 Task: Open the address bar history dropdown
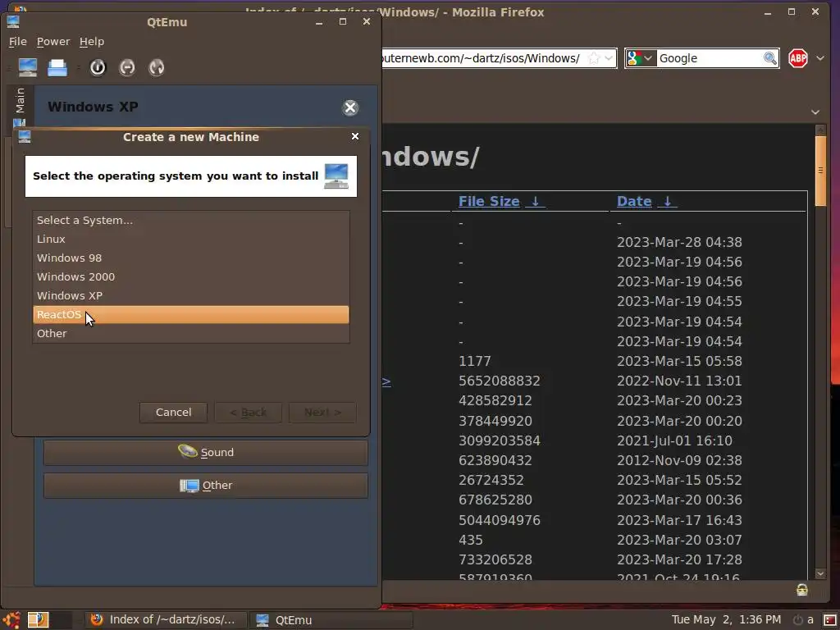pos(609,58)
